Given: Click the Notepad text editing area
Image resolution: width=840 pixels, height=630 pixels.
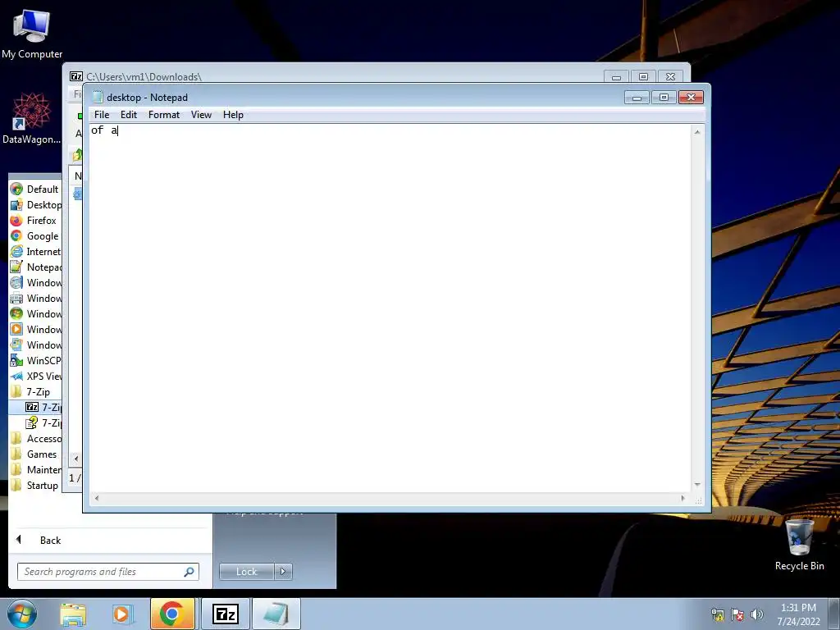Looking at the screenshot, I should [x=390, y=308].
